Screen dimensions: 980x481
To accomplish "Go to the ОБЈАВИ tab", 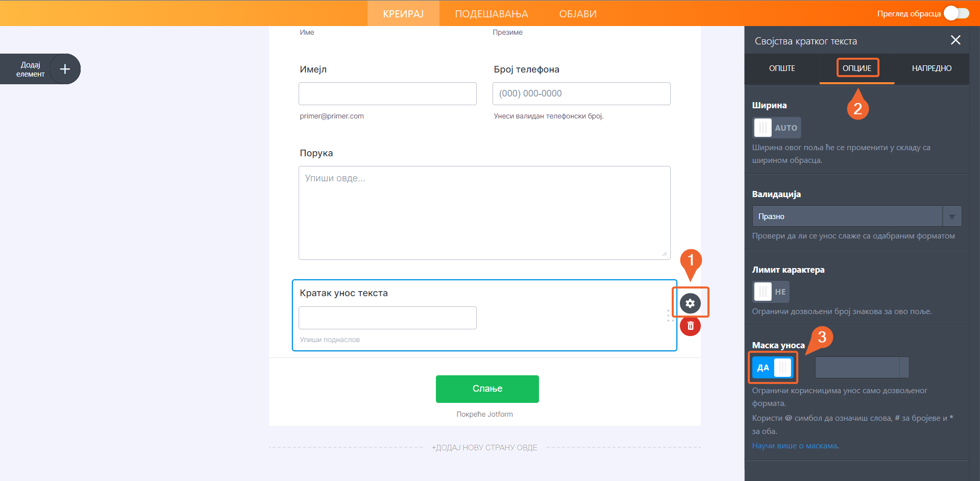I will tap(578, 14).
